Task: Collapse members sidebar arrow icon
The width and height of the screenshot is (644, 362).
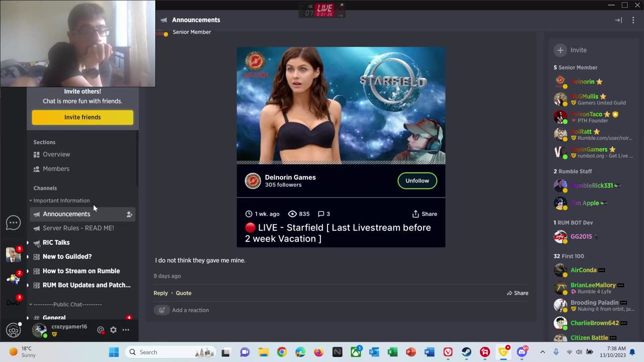Action: pyautogui.click(x=618, y=20)
